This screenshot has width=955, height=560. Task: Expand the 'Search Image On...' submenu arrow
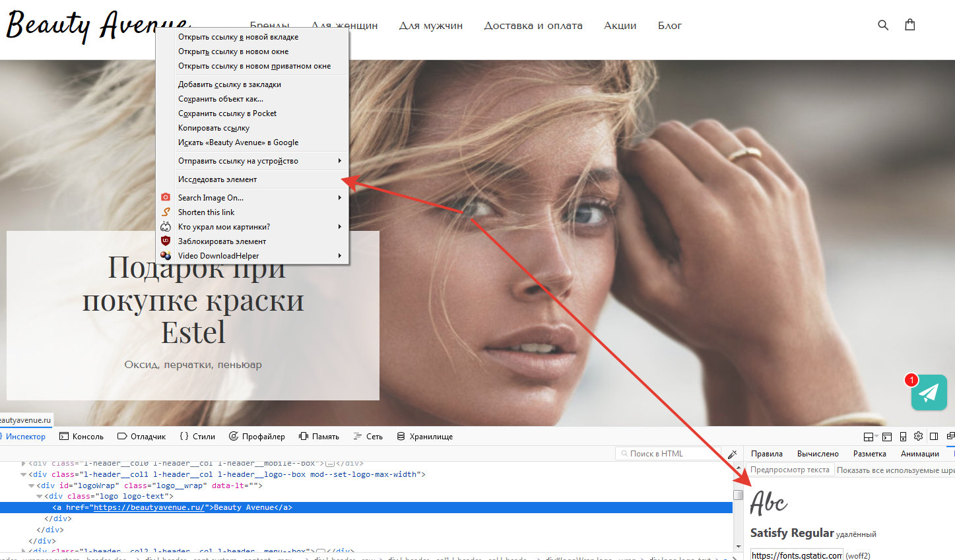point(340,197)
